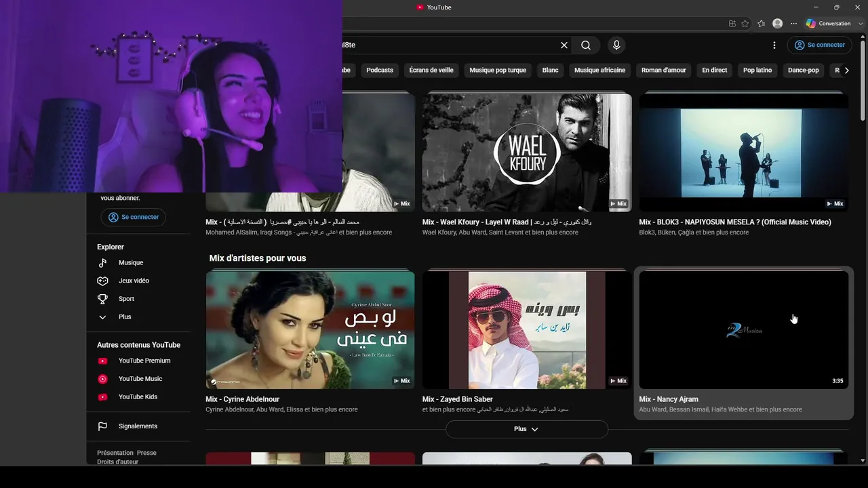This screenshot has height=488, width=868.
Task: Open the browser three-dot menu
Action: click(794, 24)
